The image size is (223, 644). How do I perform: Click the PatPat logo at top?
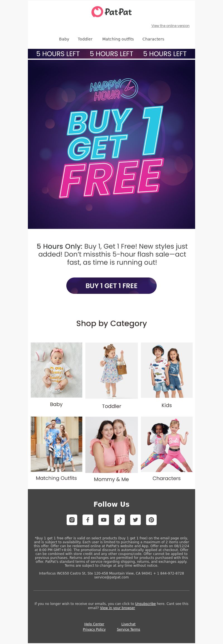coord(111,12)
